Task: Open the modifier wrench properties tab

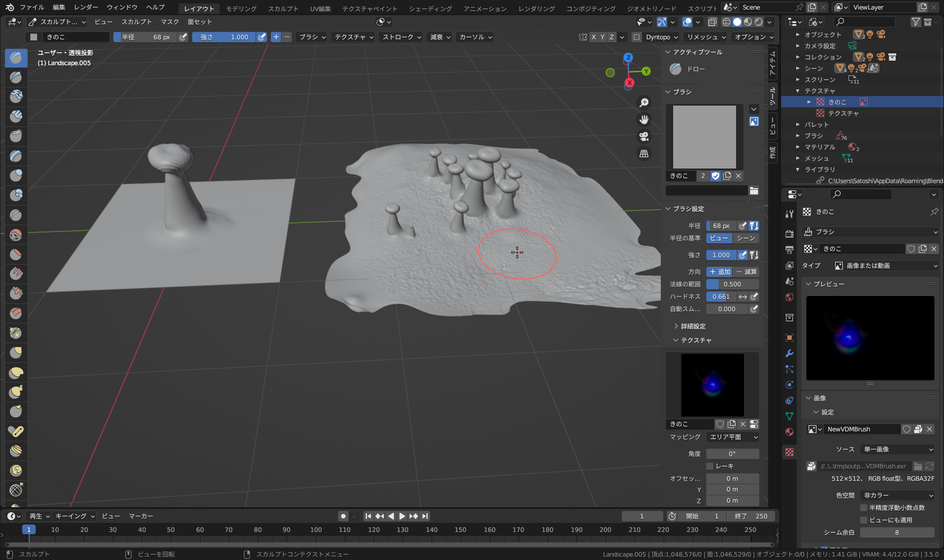Action: pos(789,353)
